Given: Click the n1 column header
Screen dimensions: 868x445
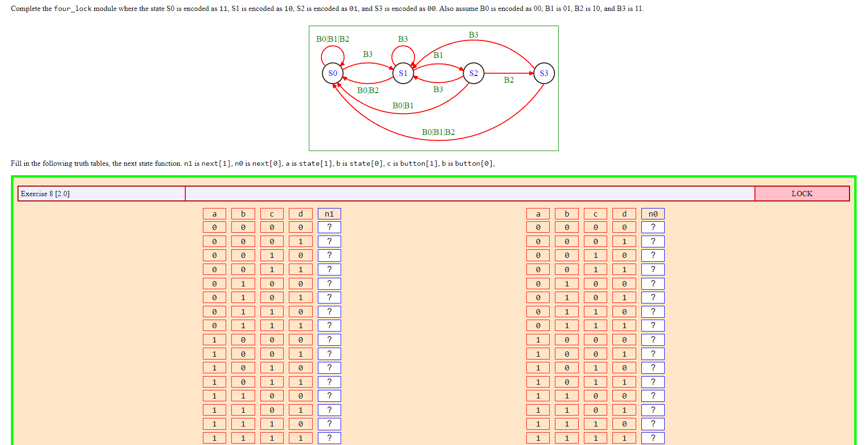Looking at the screenshot, I should (x=329, y=213).
